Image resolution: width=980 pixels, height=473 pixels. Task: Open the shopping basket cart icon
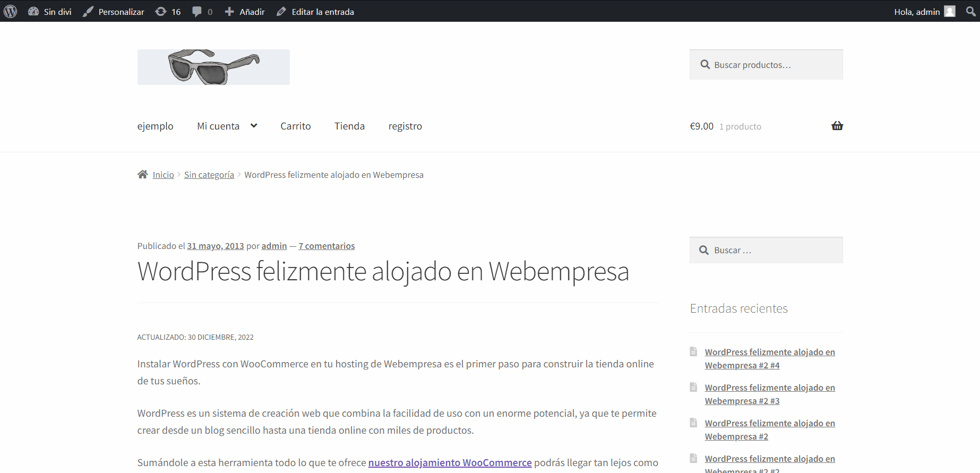837,126
